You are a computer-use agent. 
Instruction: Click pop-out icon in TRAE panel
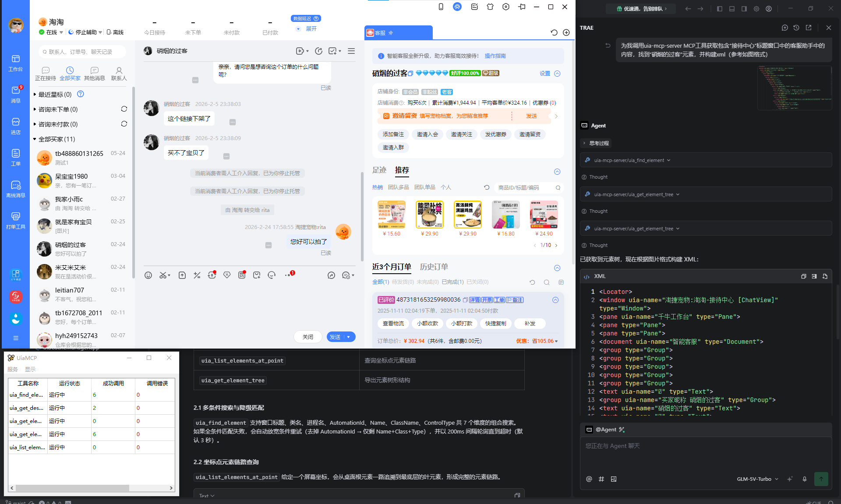pyautogui.click(x=809, y=28)
